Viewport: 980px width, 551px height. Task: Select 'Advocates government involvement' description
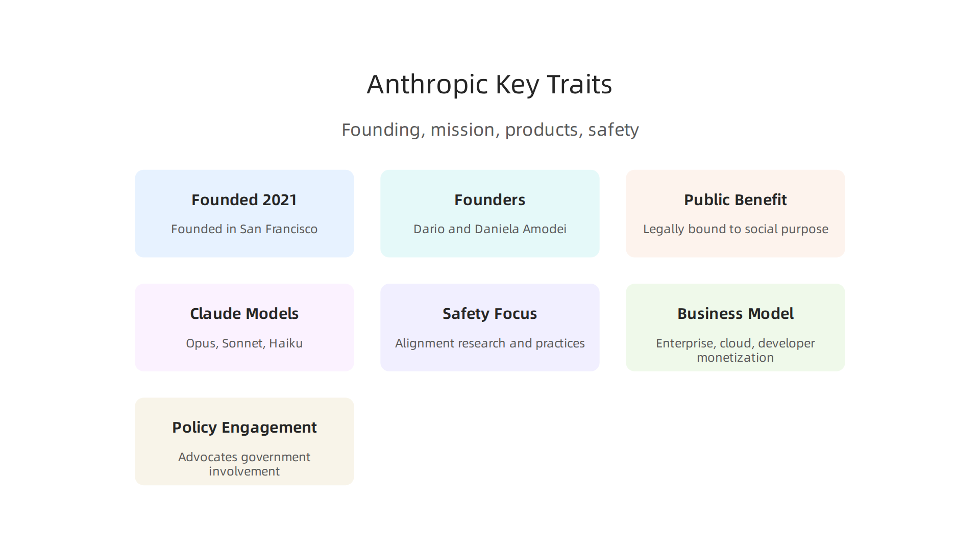tap(244, 464)
